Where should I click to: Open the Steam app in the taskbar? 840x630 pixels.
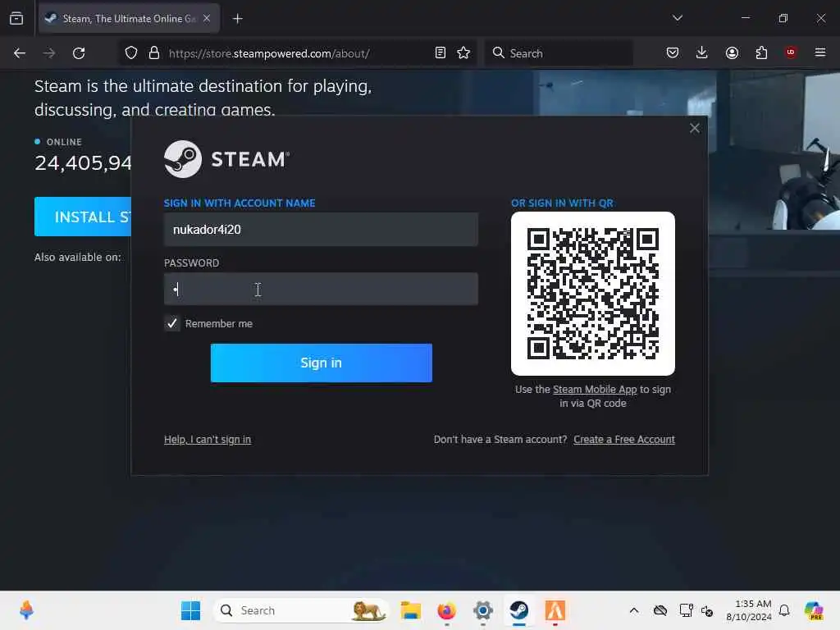pyautogui.click(x=518, y=610)
